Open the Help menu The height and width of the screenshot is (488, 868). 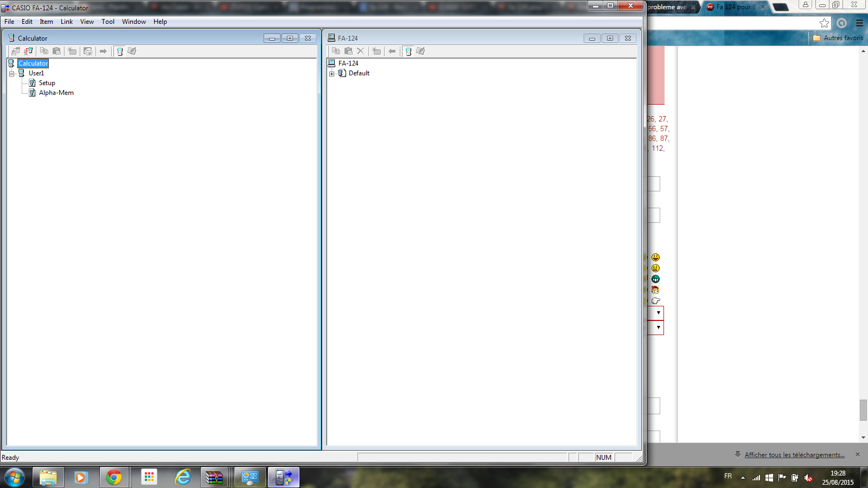coord(160,22)
